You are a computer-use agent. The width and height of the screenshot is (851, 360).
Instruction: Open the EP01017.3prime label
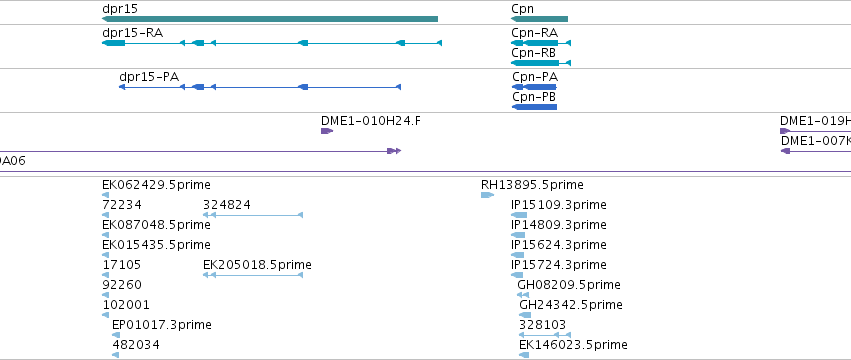point(162,325)
